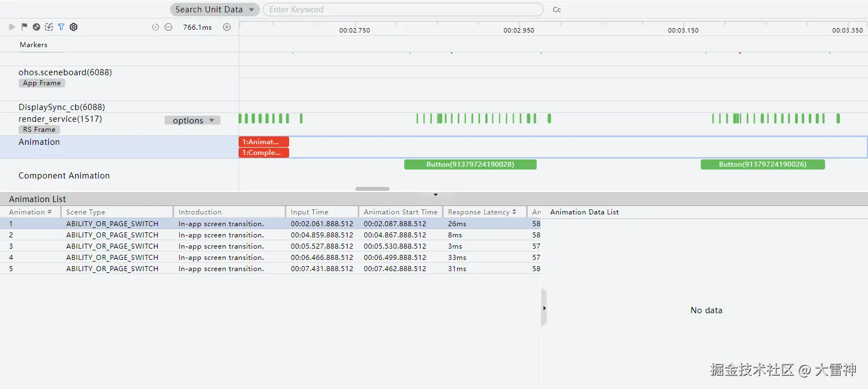Click the 26ms response latency cell
This screenshot has height=389, width=868.
click(457, 224)
